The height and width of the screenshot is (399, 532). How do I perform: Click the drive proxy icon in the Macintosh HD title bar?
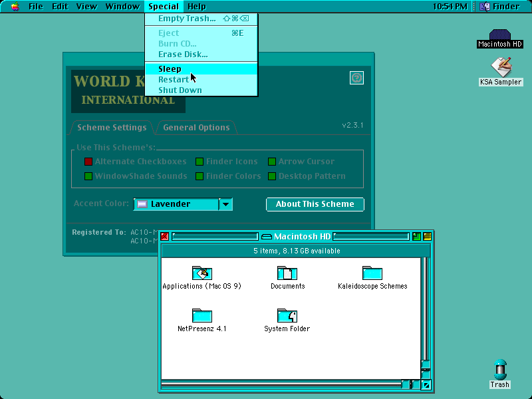coord(267,237)
